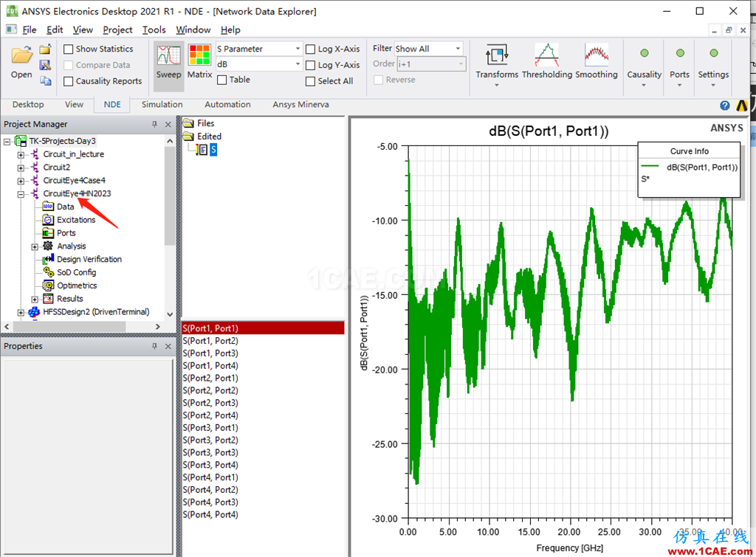This screenshot has width=756, height=557.
Task: Click the HFSSDesign2 design icon
Action: [x=34, y=312]
